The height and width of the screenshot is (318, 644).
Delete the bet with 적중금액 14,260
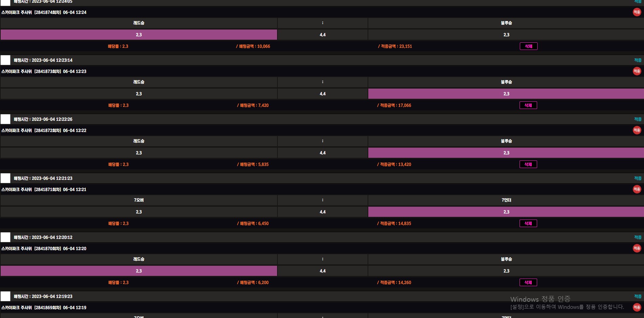pos(528,282)
